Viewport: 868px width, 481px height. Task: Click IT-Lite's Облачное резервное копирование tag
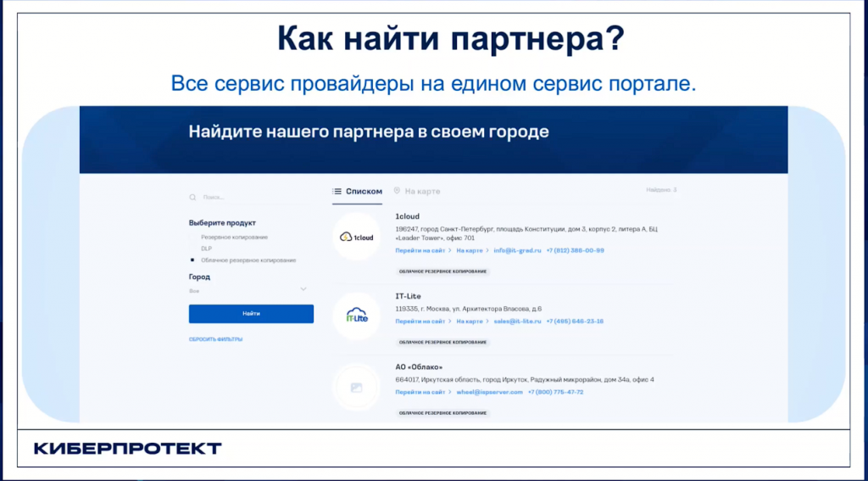point(442,343)
